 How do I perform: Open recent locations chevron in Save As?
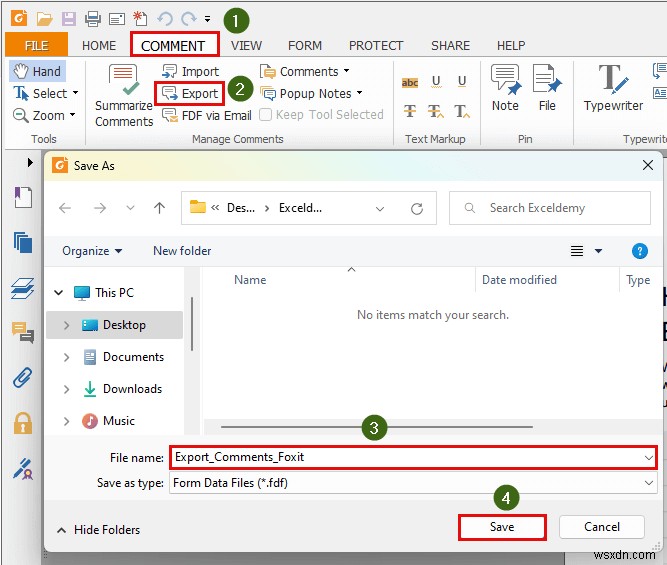[130, 208]
